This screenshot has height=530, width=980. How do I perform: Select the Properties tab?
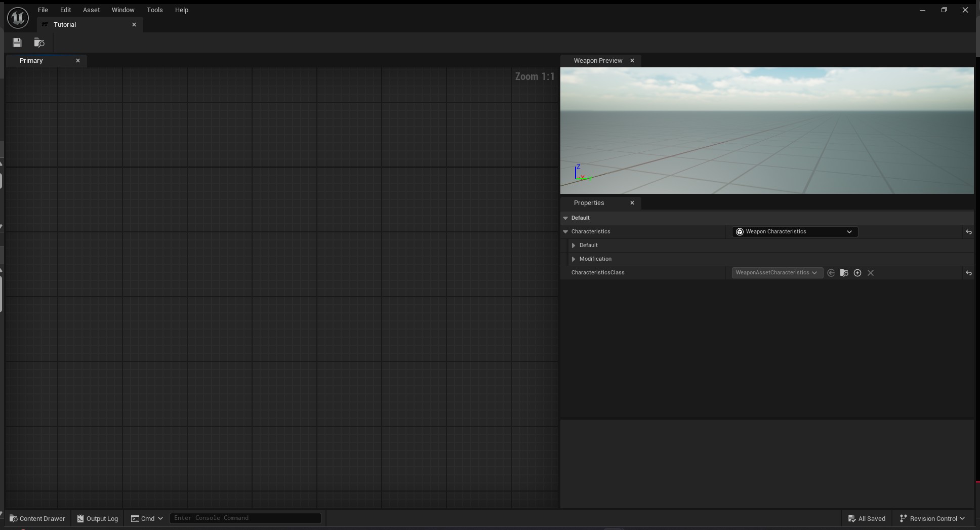click(x=601, y=202)
